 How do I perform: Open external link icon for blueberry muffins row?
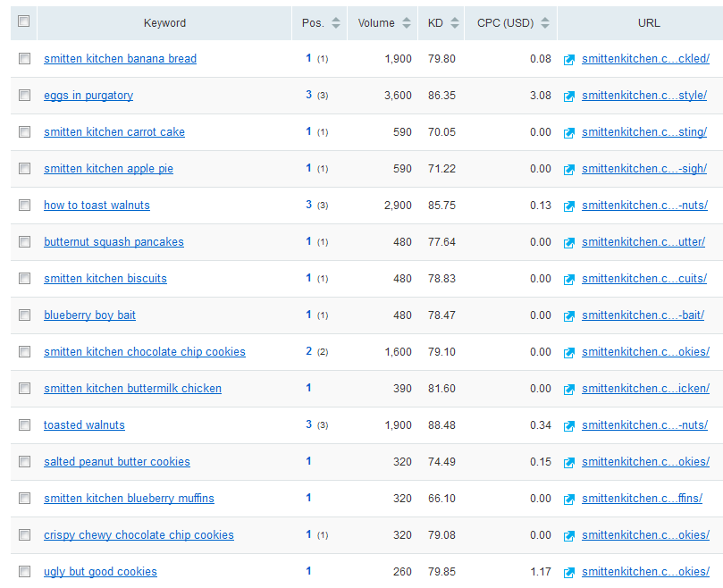point(569,500)
